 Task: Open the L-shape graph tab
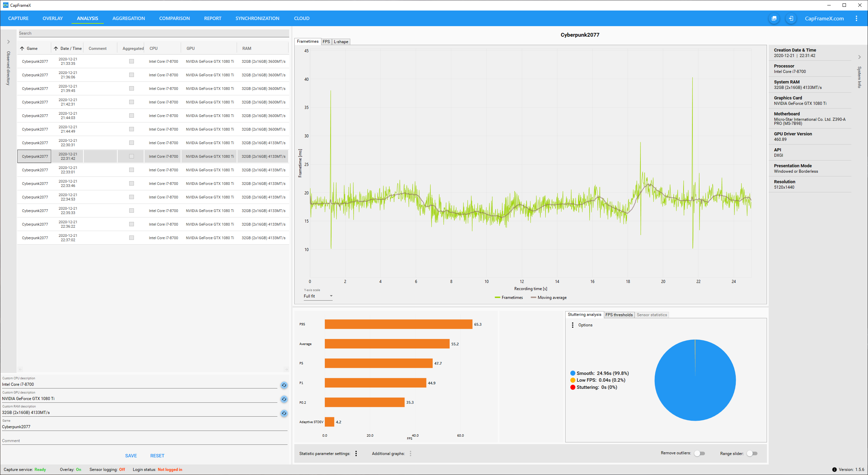point(341,42)
